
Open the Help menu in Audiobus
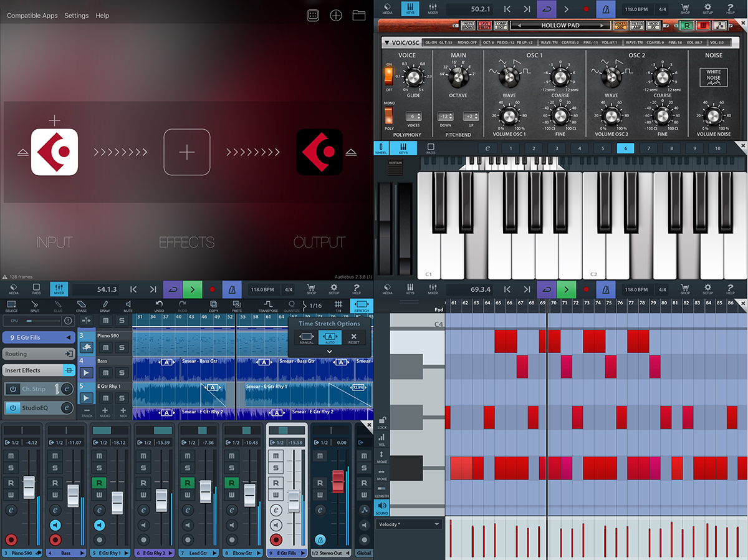point(102,16)
